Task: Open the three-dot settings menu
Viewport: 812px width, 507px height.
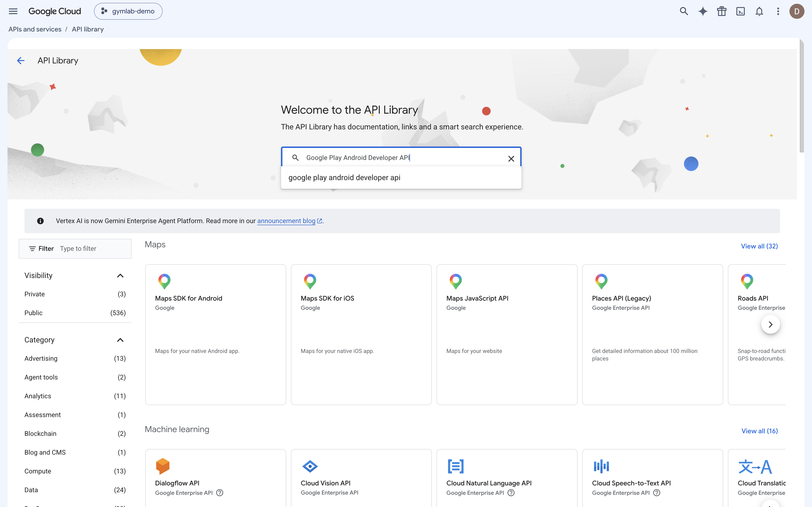Action: tap(778, 11)
